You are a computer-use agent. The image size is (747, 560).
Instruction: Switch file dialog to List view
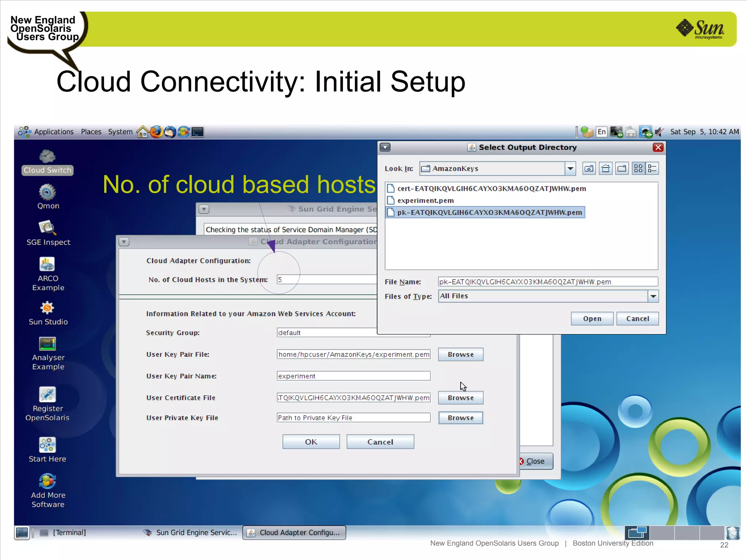tap(638, 168)
